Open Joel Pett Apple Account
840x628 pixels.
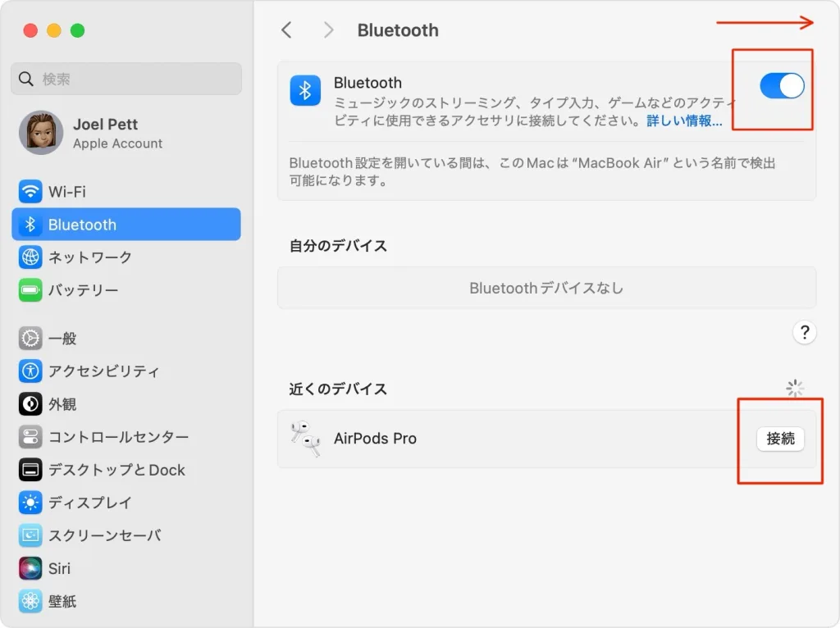pyautogui.click(x=126, y=133)
